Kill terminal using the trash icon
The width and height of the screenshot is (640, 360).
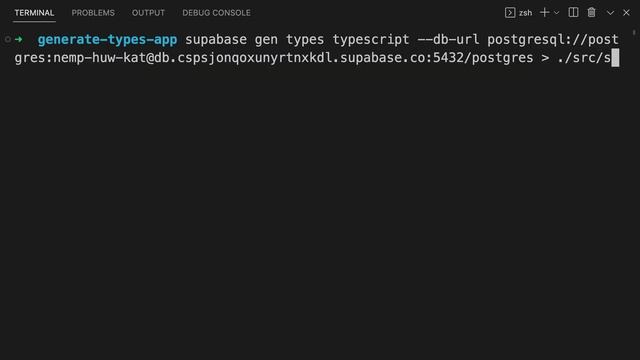coord(591,13)
